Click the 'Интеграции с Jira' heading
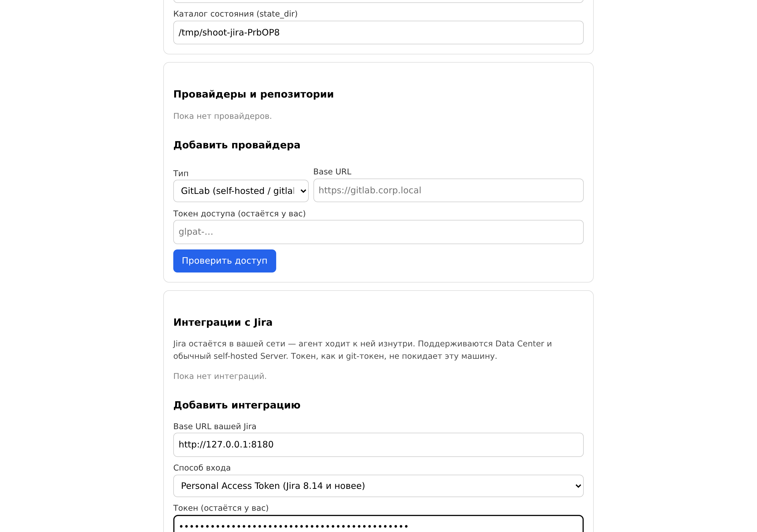Screen dimensions: 757x532 pos(223,322)
